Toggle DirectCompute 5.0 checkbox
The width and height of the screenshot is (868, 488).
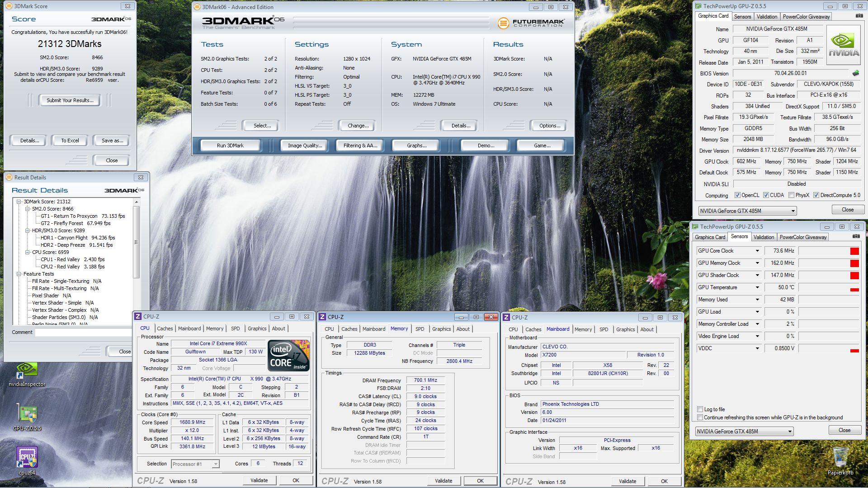[x=816, y=195]
